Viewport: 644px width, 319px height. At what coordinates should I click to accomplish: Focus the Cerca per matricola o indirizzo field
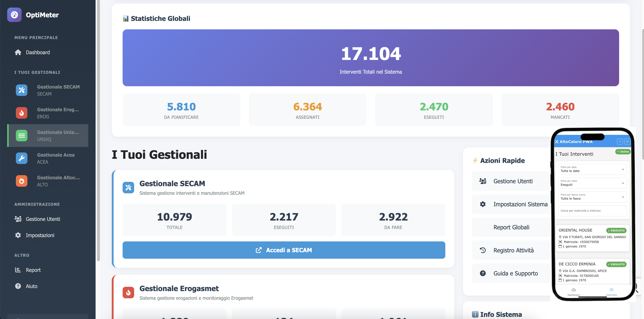592,211
